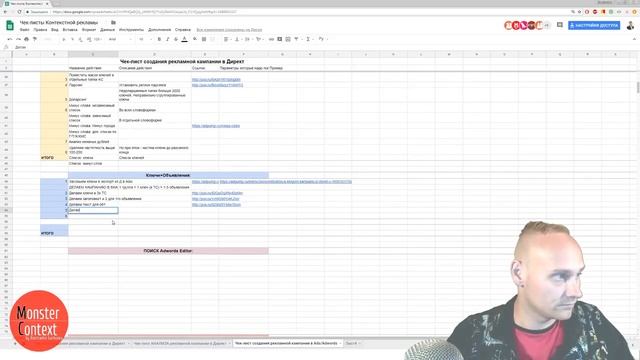Open the Формат menu

89,30
